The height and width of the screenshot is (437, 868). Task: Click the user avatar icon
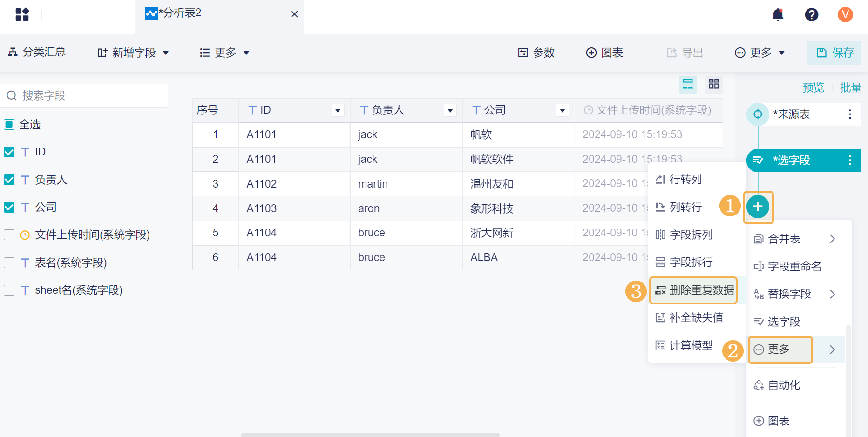(845, 15)
